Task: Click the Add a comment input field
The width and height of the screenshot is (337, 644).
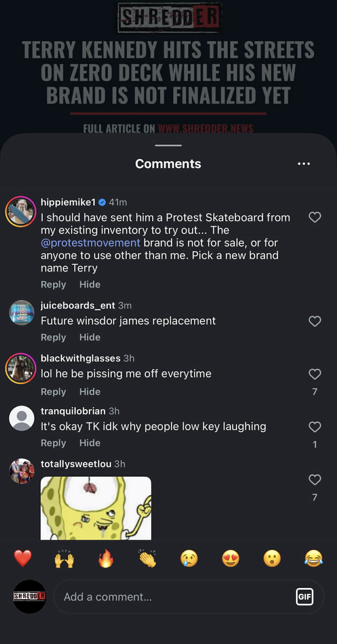Action: [x=189, y=597]
